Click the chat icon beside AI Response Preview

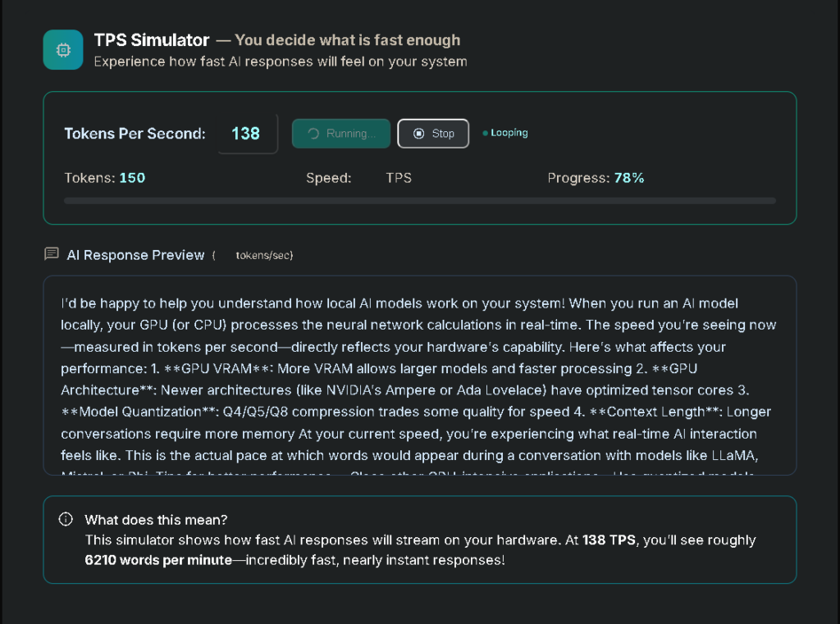coord(52,254)
